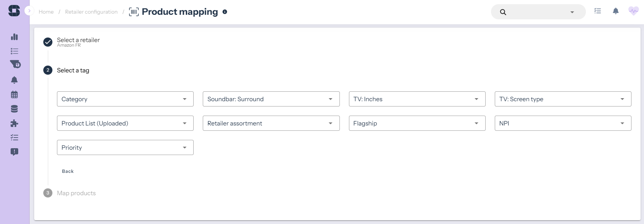
Task: Click the feedback speech bubble icon
Action: pyautogui.click(x=14, y=152)
